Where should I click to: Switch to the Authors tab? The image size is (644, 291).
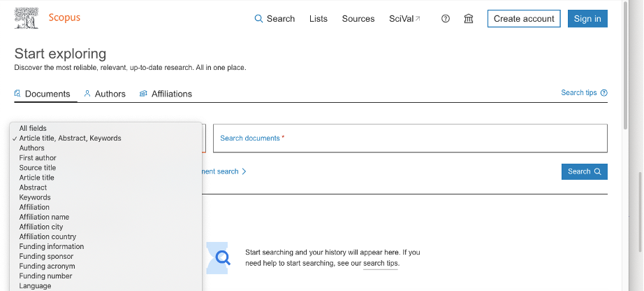tap(105, 94)
